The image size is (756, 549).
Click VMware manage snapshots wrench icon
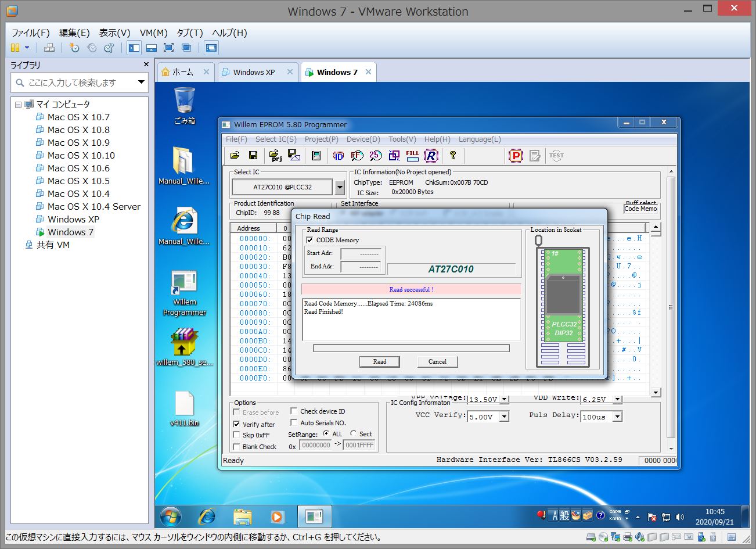[x=109, y=48]
